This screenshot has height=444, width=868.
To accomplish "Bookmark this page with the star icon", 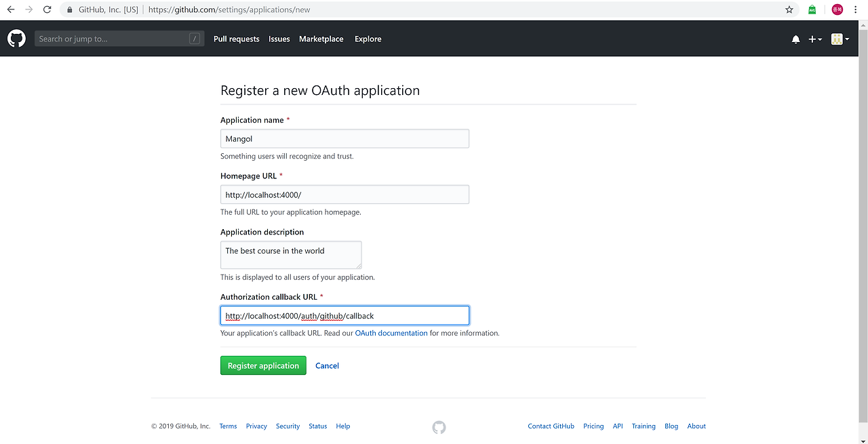I will tap(789, 9).
